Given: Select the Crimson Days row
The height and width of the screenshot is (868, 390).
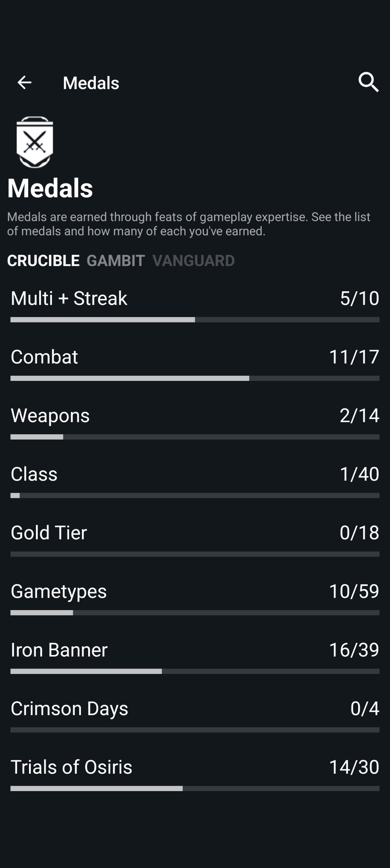Looking at the screenshot, I should (69, 708).
